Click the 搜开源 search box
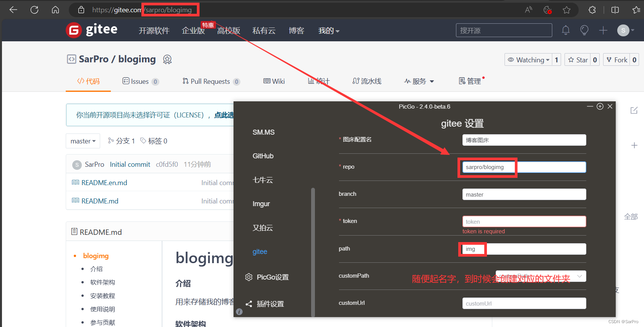The width and height of the screenshot is (644, 327). click(x=504, y=30)
